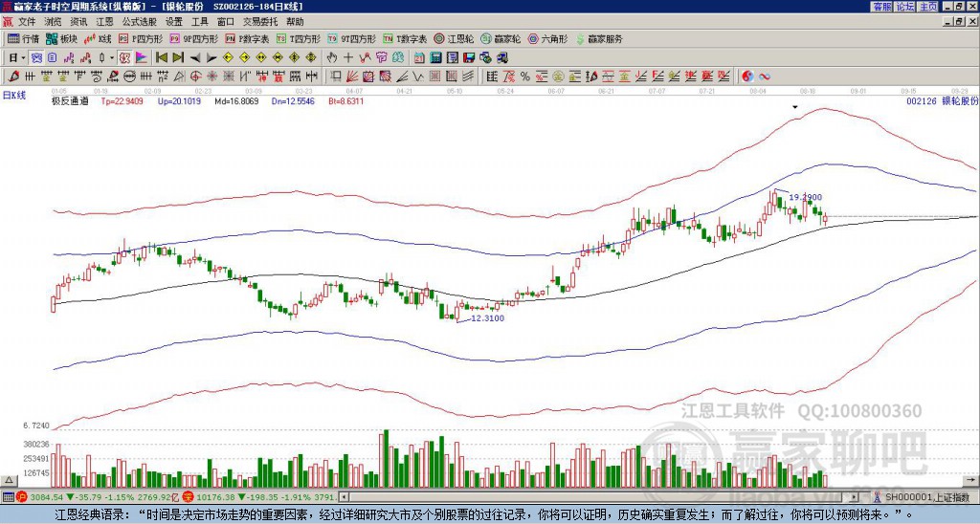The width and height of the screenshot is (980, 524).
Task: Select the Gann fan lines tool
Action: tap(352, 76)
